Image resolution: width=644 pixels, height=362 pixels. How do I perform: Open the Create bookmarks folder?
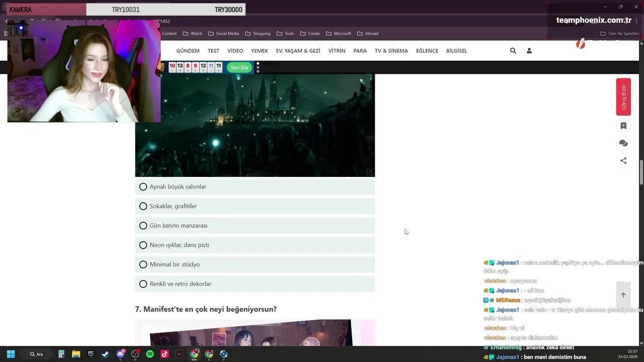310,34
